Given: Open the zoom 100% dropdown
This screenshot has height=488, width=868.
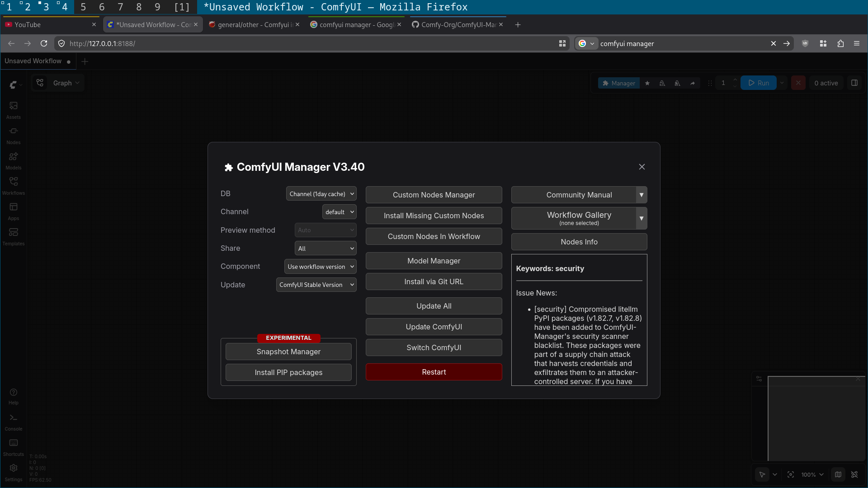Looking at the screenshot, I should point(812,474).
